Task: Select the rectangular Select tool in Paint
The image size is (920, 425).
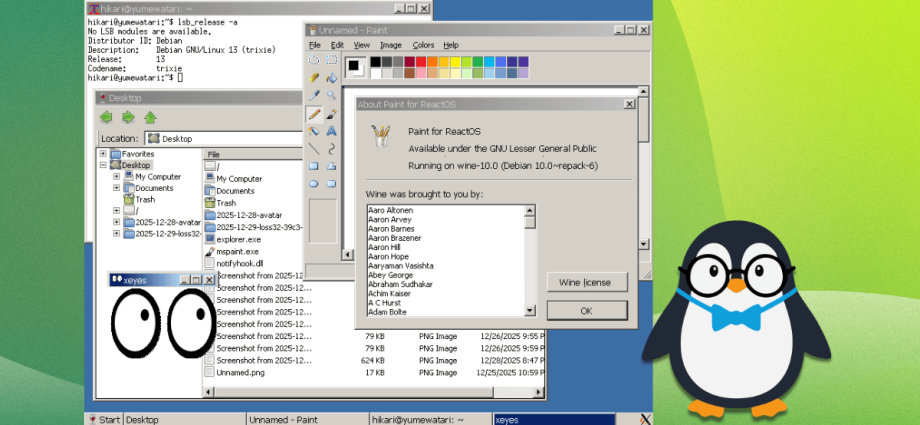Action: (x=332, y=59)
